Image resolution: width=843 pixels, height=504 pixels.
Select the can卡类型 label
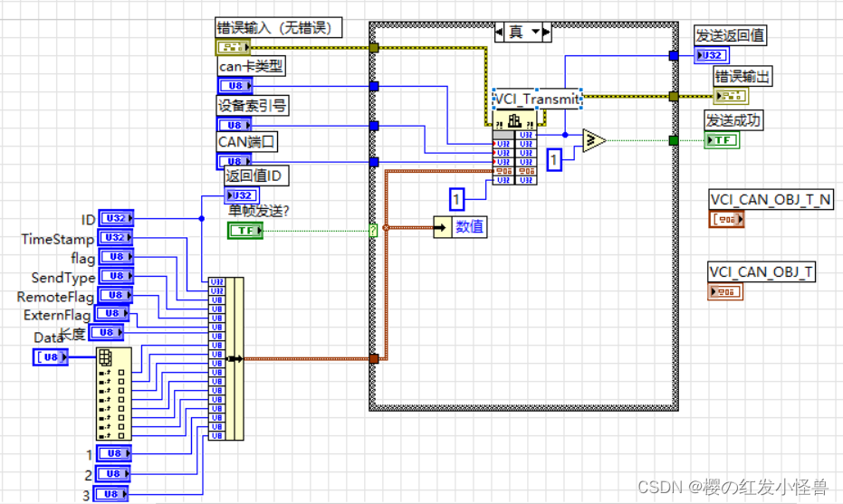click(x=251, y=67)
